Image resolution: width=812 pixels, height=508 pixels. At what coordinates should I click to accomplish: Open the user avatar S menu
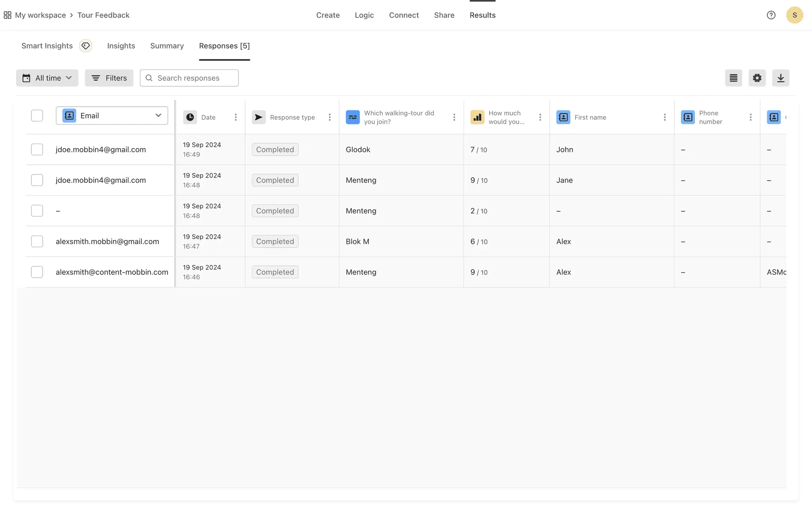[x=794, y=15]
